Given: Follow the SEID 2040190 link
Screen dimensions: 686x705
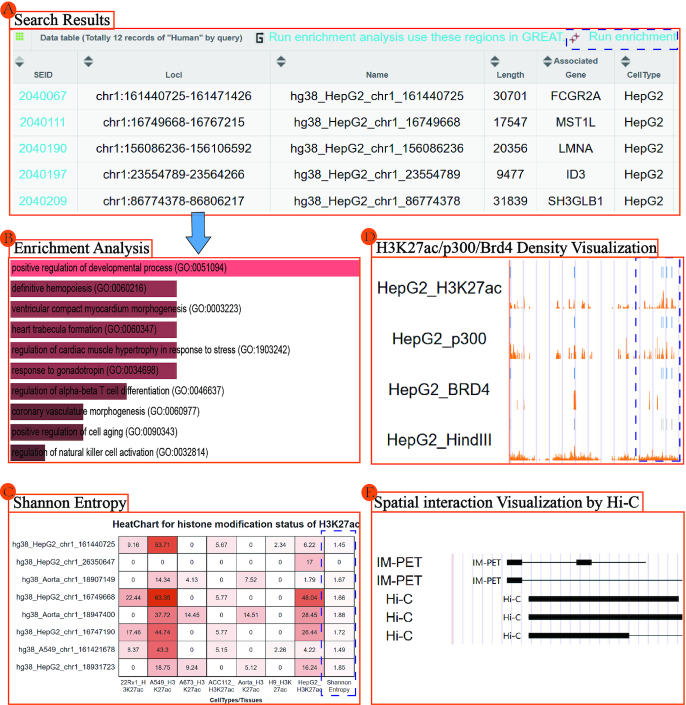Looking at the screenshot, I should click(42, 148).
